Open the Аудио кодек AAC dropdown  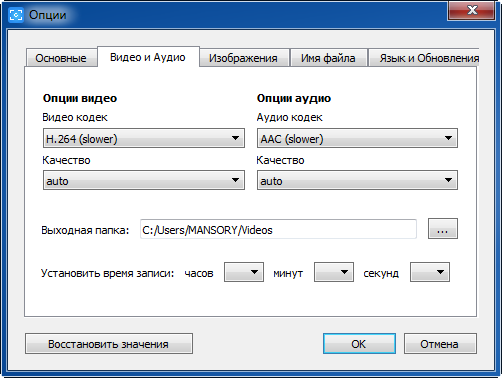pyautogui.click(x=357, y=138)
